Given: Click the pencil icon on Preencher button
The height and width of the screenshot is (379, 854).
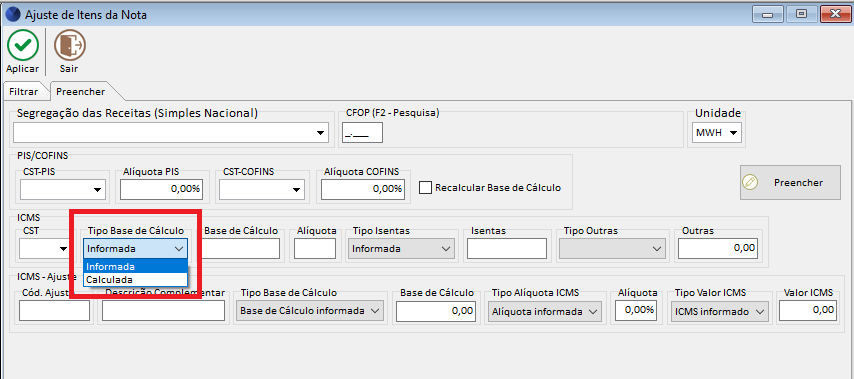Looking at the screenshot, I should (750, 182).
